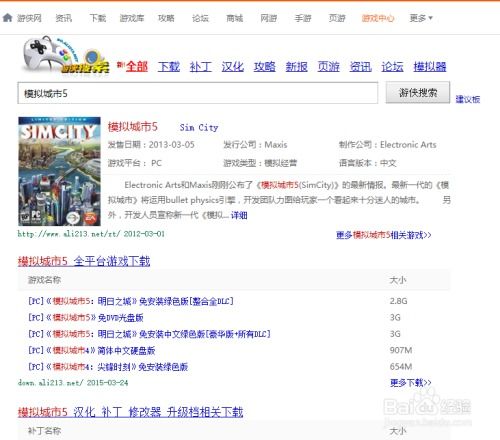Click the 语言版本 中文 text

pos(368,163)
